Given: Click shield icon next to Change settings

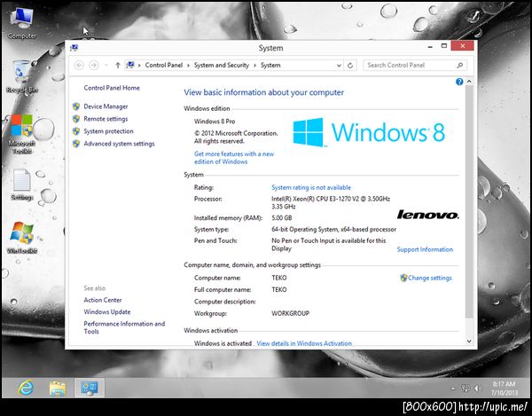Looking at the screenshot, I should click(403, 278).
